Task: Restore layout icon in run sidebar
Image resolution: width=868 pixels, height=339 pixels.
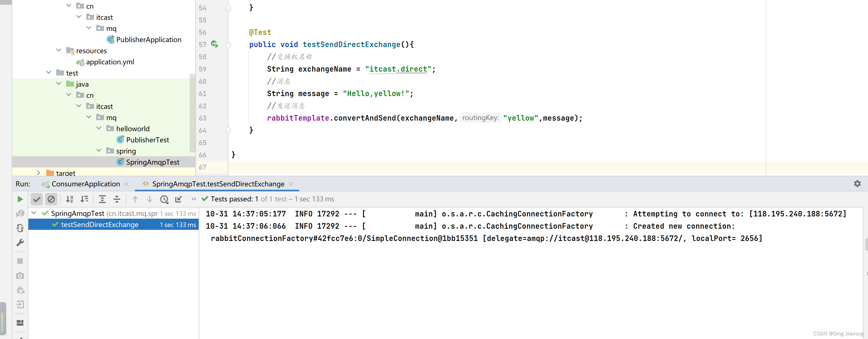Action: coord(20,323)
